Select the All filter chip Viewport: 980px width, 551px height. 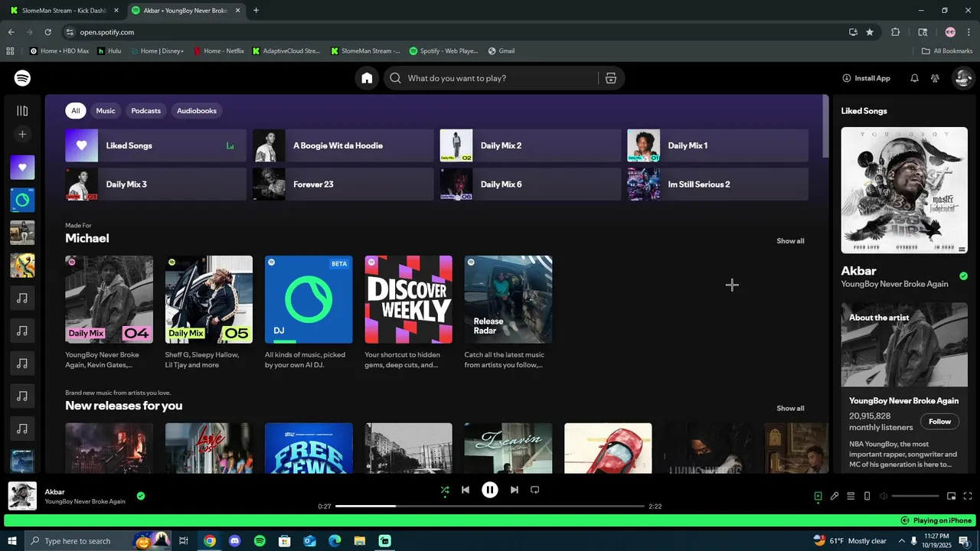point(75,111)
